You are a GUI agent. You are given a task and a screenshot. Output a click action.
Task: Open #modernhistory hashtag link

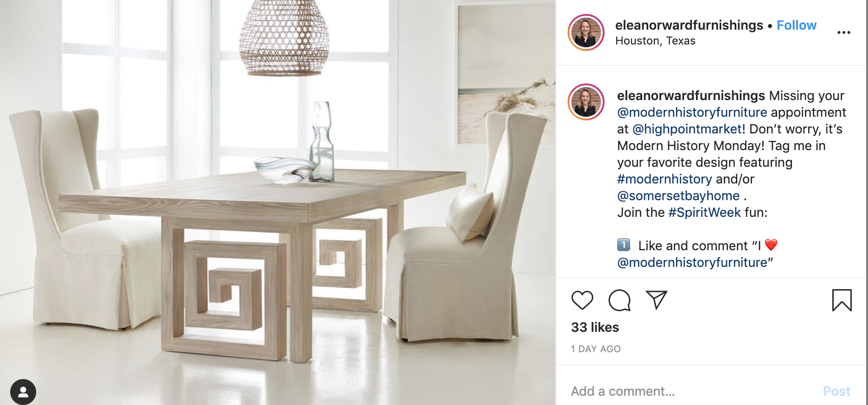click(664, 179)
